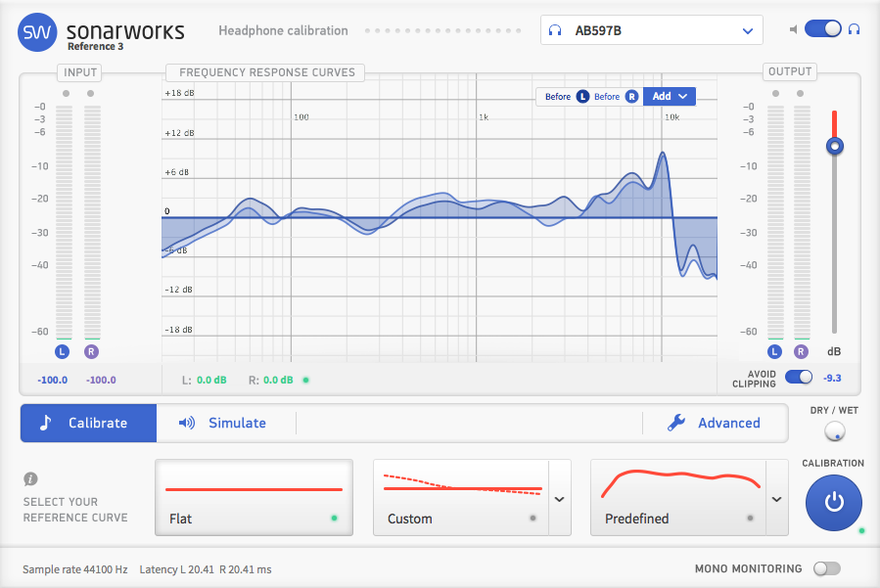Open the AB597B headphone selection dropdown

click(x=651, y=29)
